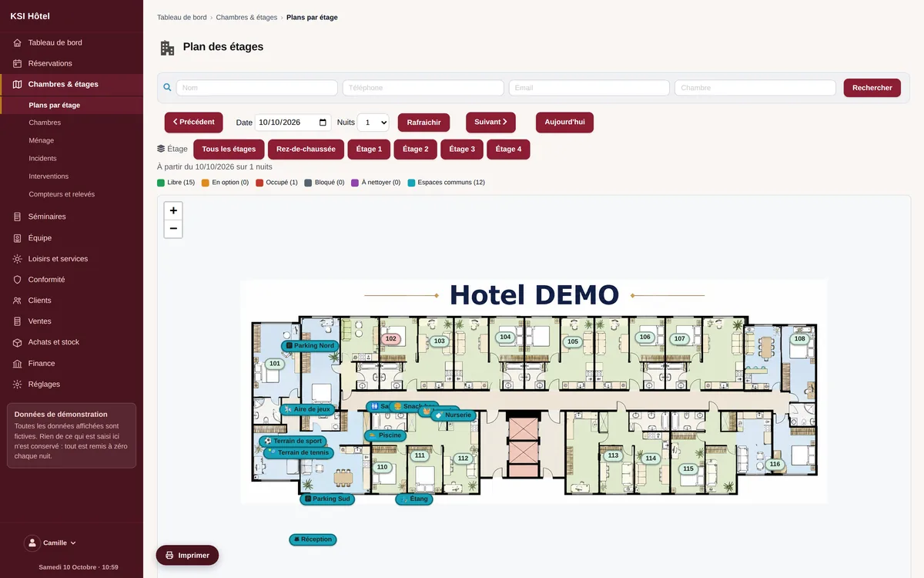Zoom in the floor plan with plus
The image size is (924, 578).
[173, 210]
